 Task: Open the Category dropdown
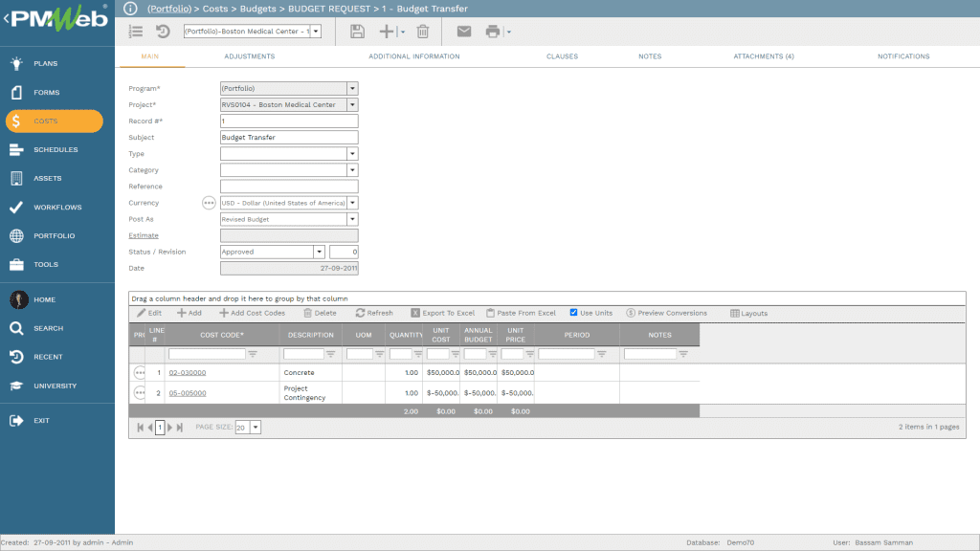352,170
